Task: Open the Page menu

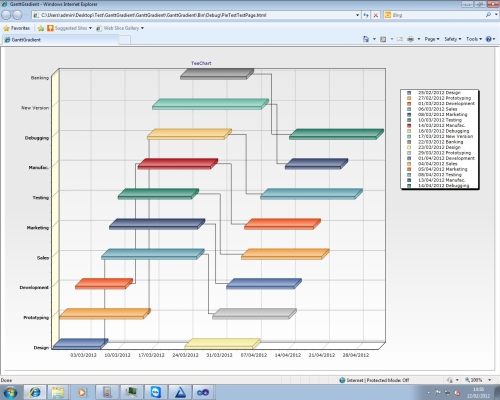Action: click(x=432, y=39)
